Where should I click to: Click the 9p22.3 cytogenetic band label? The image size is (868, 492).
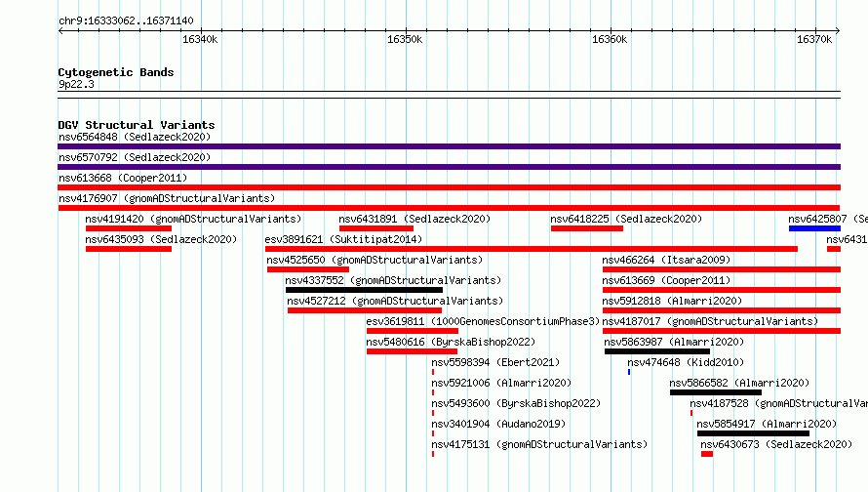click(76, 84)
